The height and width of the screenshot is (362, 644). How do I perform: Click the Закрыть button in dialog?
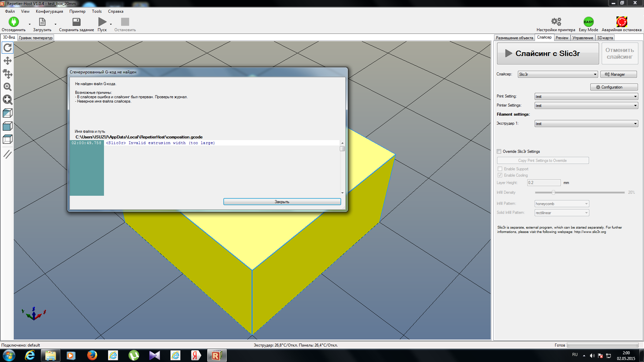click(x=282, y=202)
